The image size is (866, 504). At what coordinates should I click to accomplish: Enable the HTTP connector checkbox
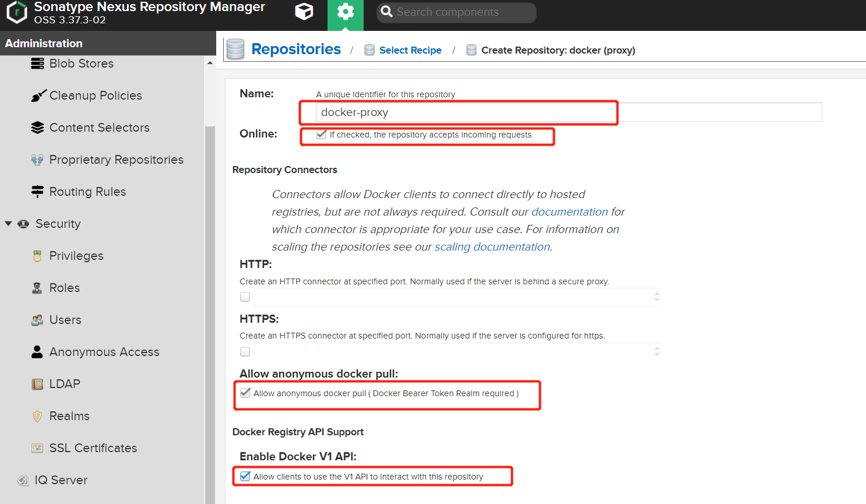(245, 297)
